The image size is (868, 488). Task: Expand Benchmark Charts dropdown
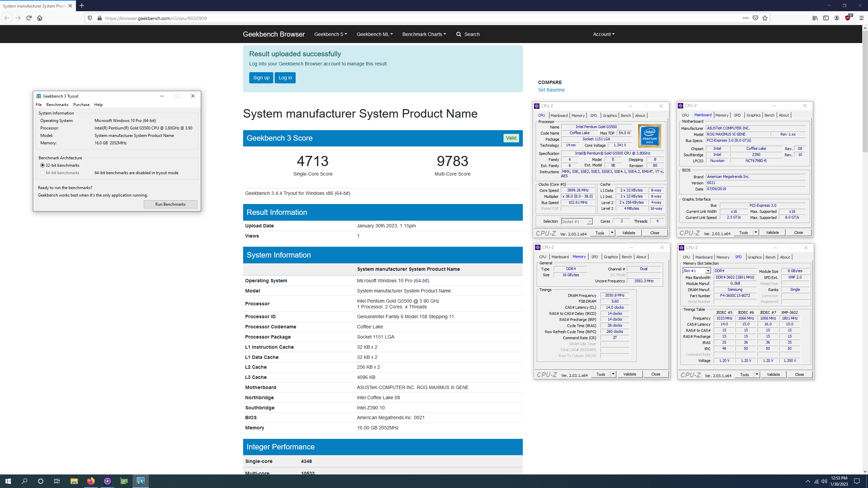click(x=424, y=34)
